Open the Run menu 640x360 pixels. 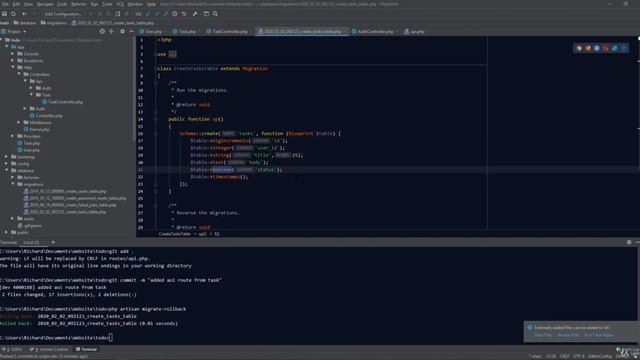coord(94,4)
